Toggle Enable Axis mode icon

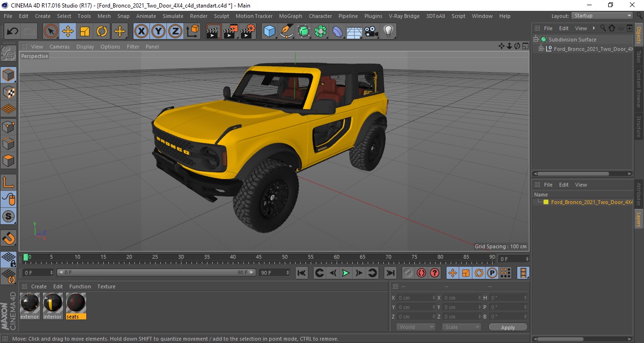point(8,182)
